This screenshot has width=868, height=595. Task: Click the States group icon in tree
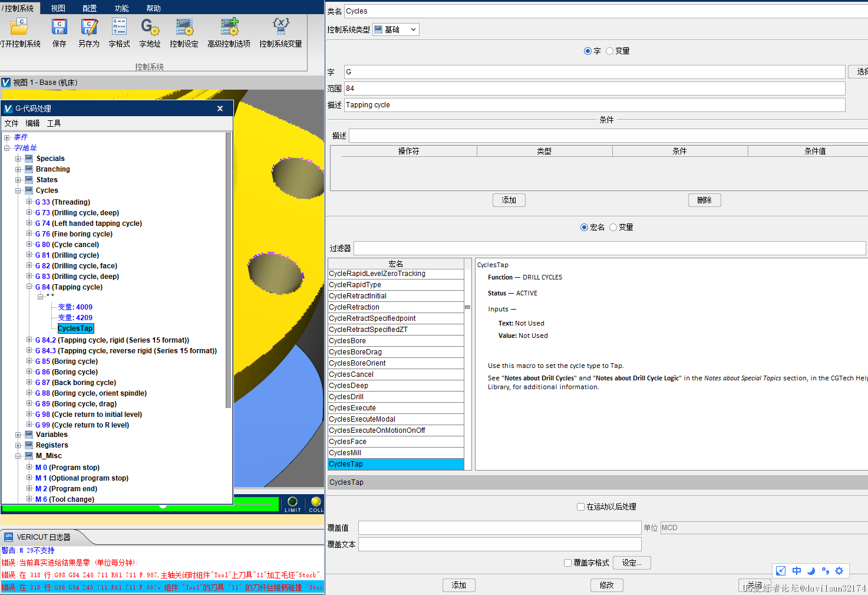tap(29, 180)
